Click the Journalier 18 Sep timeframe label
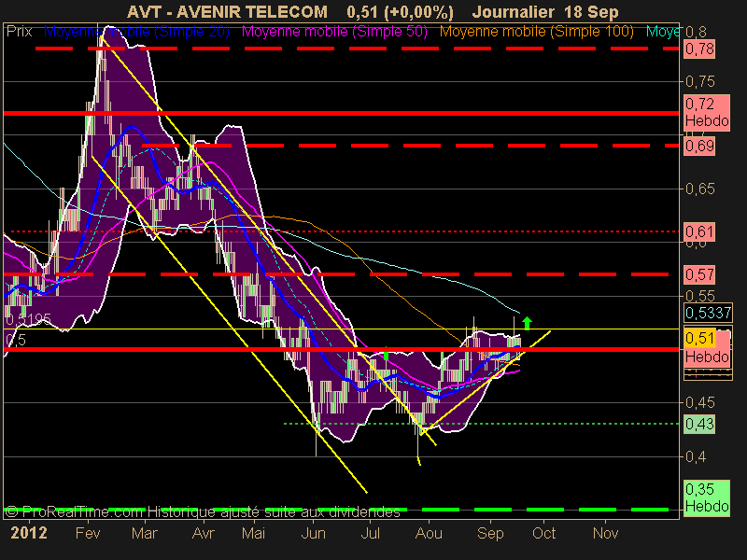747x560 pixels. coord(545,12)
